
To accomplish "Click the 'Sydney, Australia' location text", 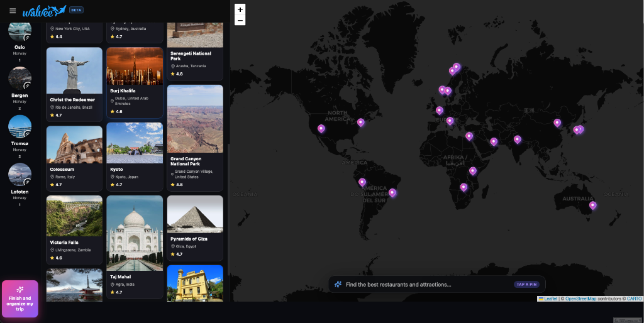I will 131,29.
